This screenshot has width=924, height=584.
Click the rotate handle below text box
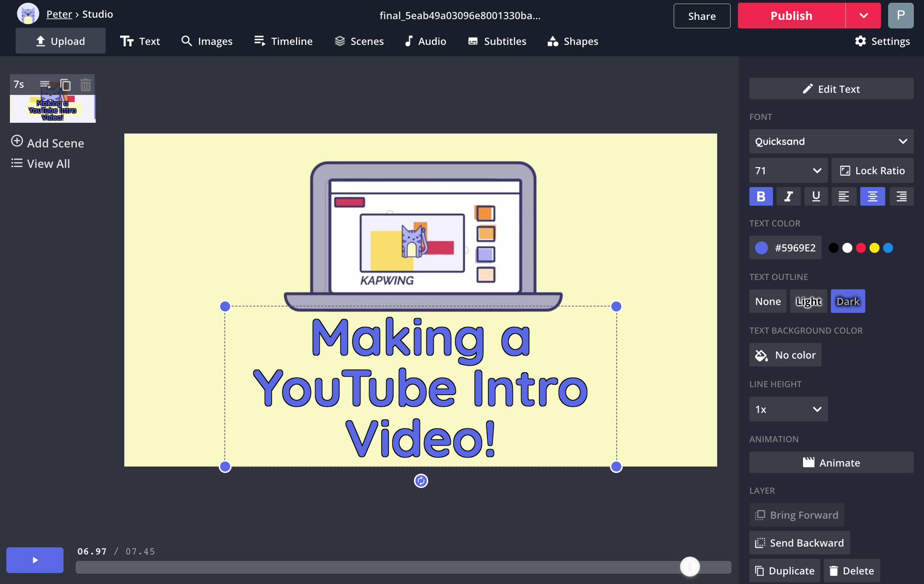421,481
